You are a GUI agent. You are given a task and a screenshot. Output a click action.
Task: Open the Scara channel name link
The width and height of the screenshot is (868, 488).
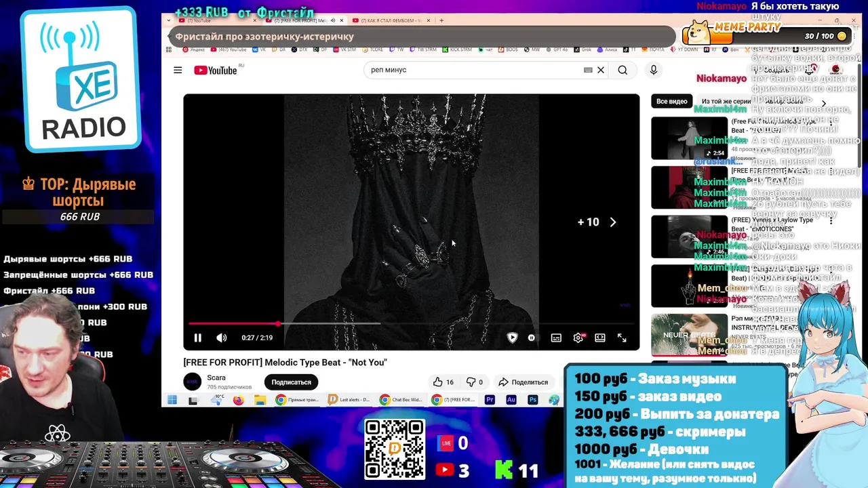click(216, 378)
